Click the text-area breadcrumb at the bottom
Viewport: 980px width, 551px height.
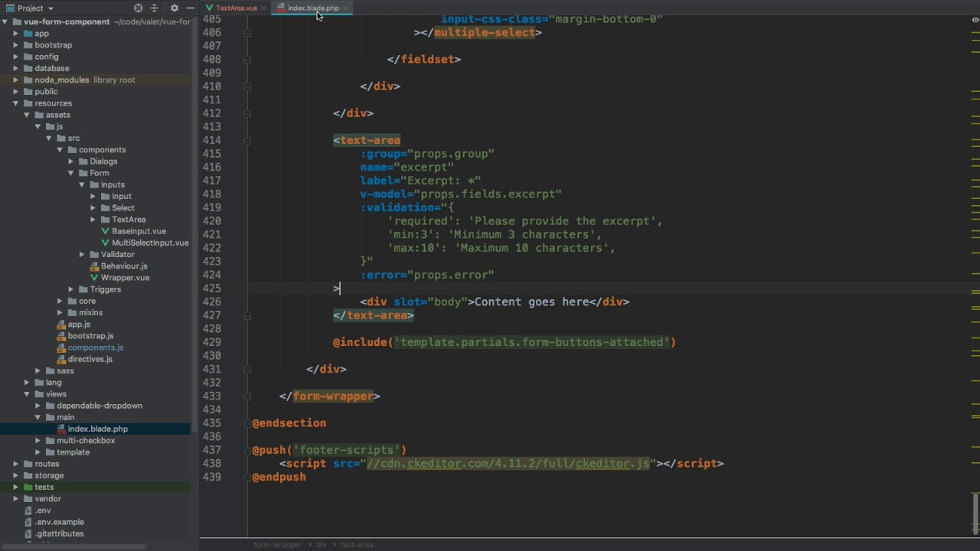pos(357,545)
